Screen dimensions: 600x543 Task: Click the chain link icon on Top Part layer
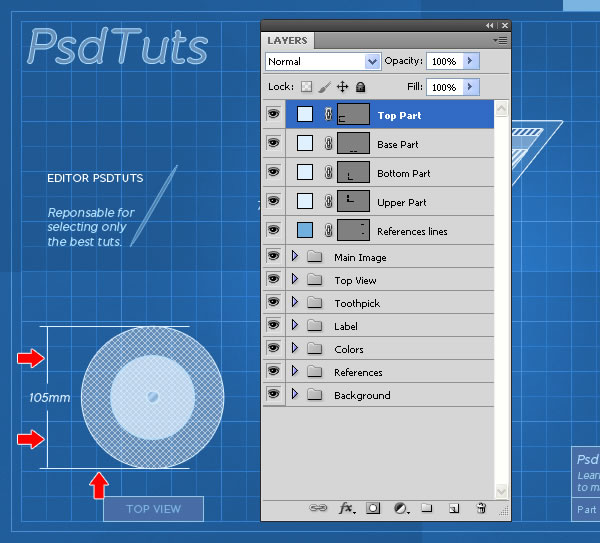point(328,114)
